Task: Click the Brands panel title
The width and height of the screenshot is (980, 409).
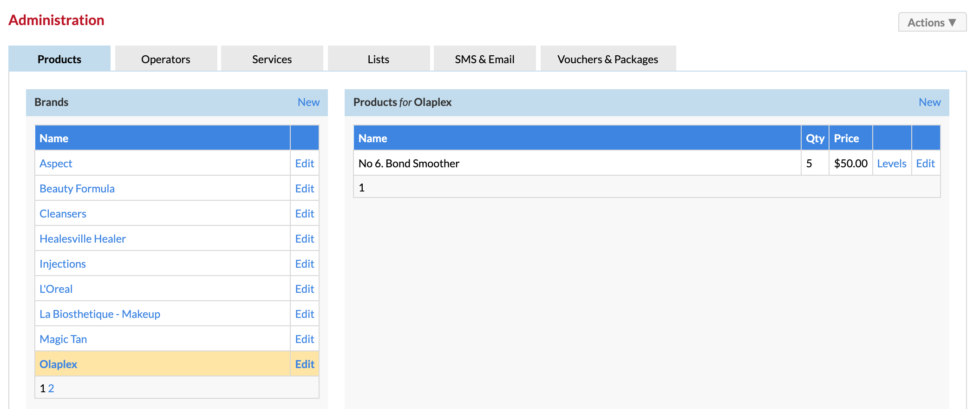Action: click(x=52, y=102)
